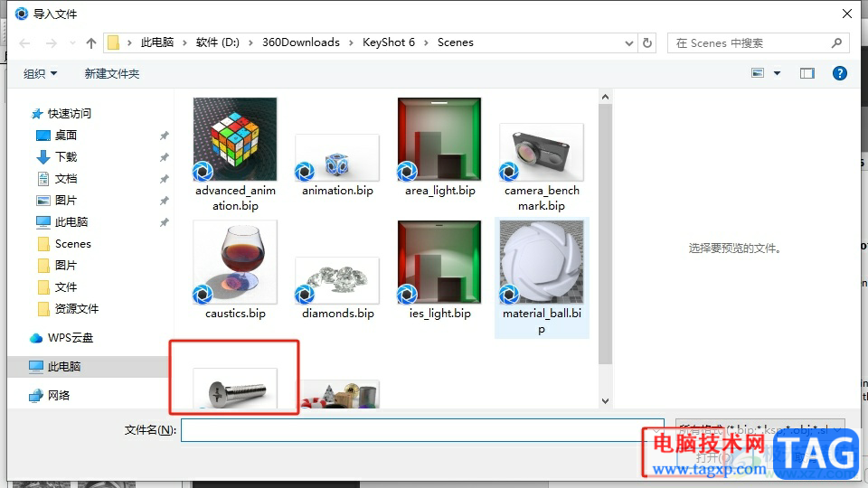868x488 pixels.
Task: Change the view layout icon
Action: 758,73
